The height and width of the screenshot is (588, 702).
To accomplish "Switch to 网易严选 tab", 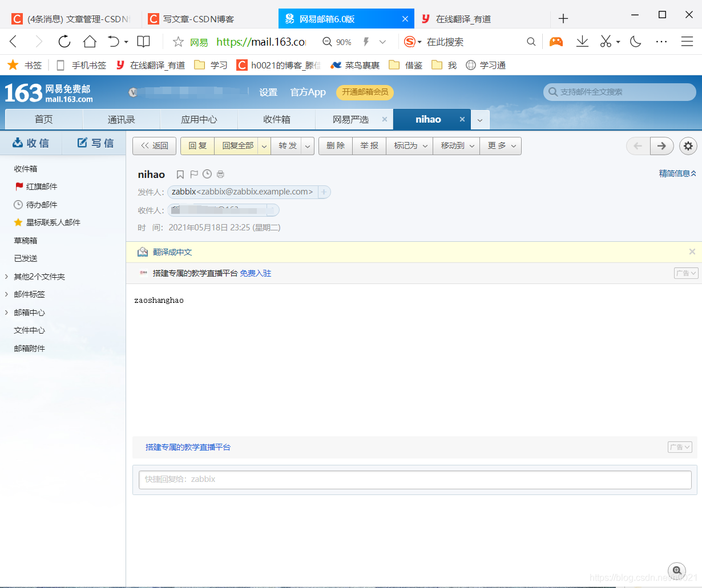I will pyautogui.click(x=350, y=119).
